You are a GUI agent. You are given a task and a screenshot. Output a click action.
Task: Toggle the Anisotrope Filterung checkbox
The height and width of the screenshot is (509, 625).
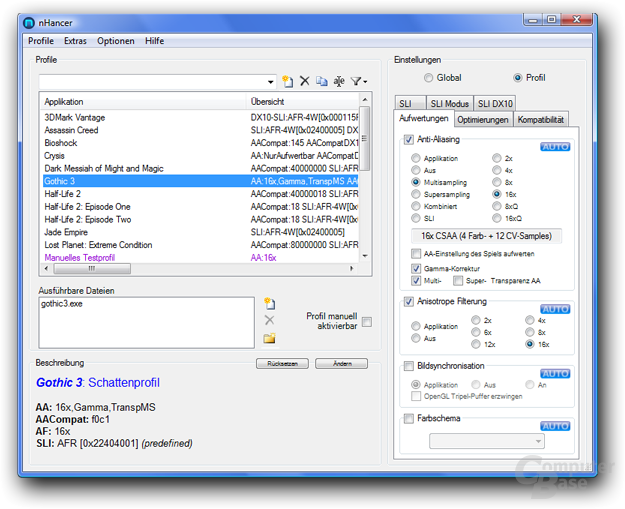pos(409,301)
